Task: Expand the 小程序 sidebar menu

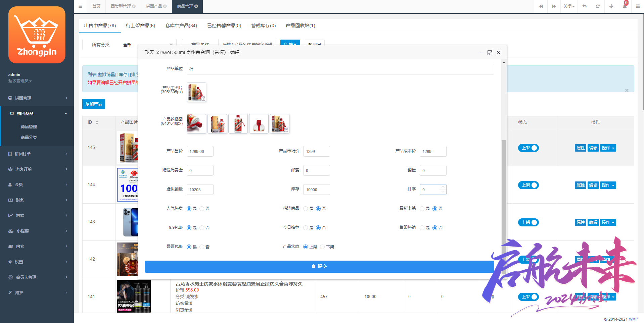Action: (37, 231)
